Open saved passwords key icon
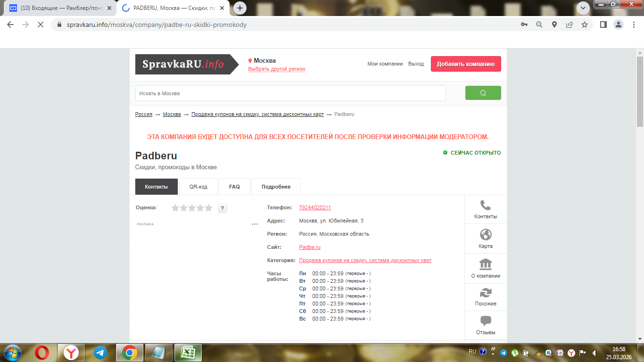The image size is (644, 362). (x=524, y=25)
